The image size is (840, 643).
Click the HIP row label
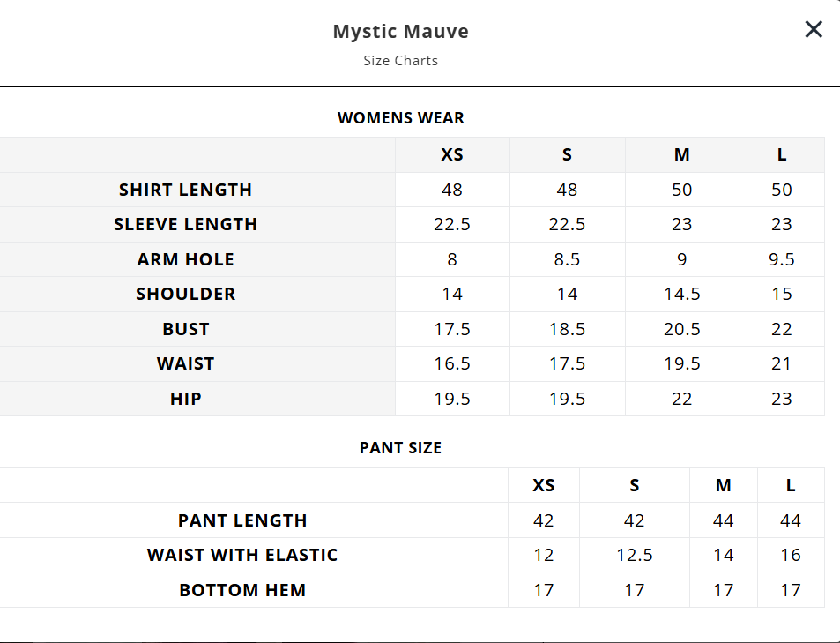tap(185, 399)
